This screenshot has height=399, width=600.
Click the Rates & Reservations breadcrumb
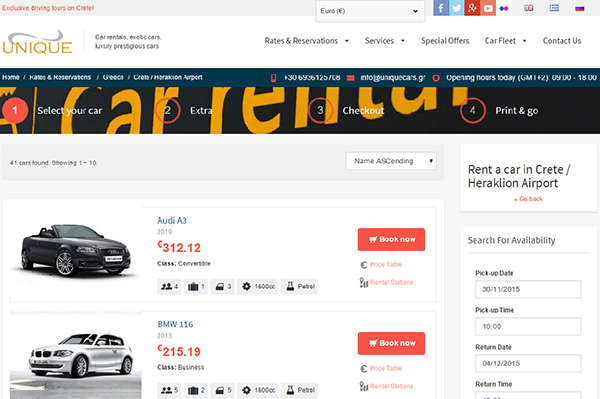(x=60, y=77)
